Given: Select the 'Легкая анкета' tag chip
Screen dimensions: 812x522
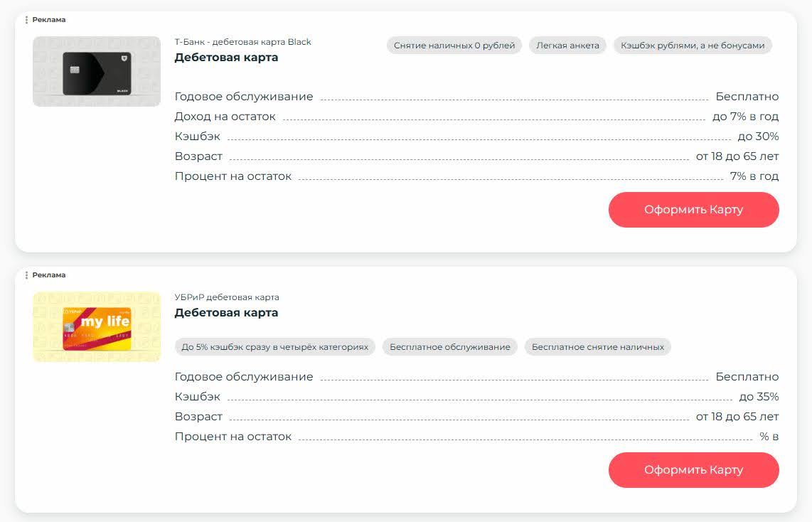Looking at the screenshot, I should tap(567, 45).
